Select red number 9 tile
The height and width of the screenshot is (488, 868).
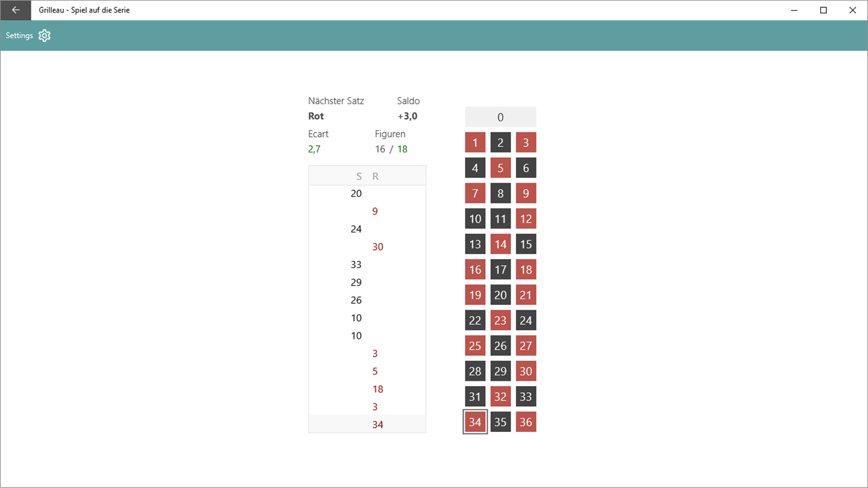click(x=526, y=193)
